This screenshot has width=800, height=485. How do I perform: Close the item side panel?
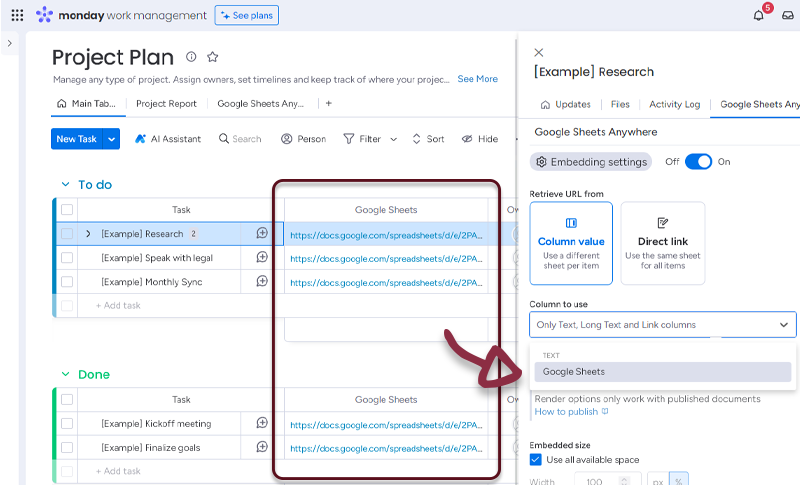point(540,52)
